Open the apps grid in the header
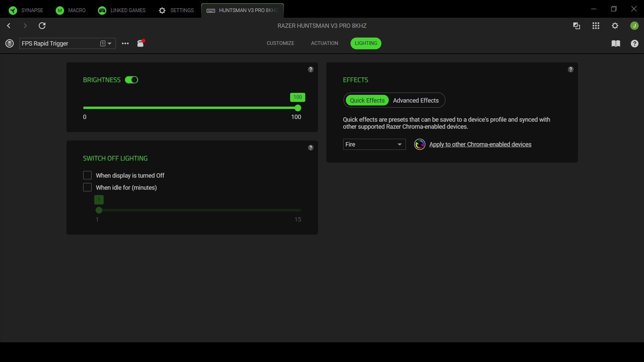 point(596,26)
